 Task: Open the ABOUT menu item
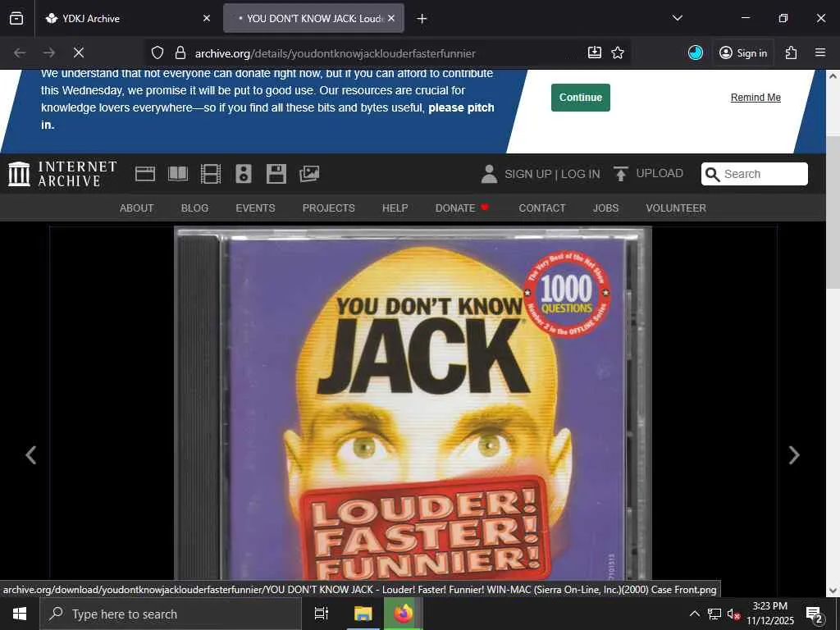[137, 208]
